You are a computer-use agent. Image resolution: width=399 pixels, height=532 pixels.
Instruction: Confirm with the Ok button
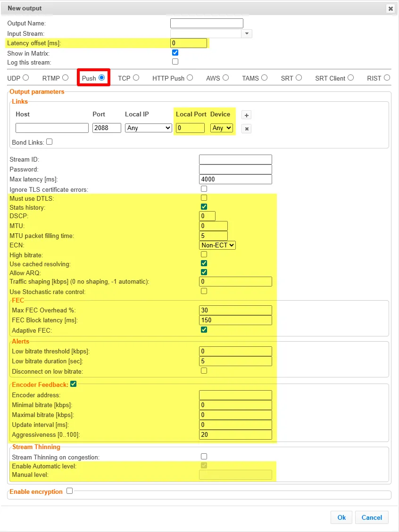coord(341,517)
